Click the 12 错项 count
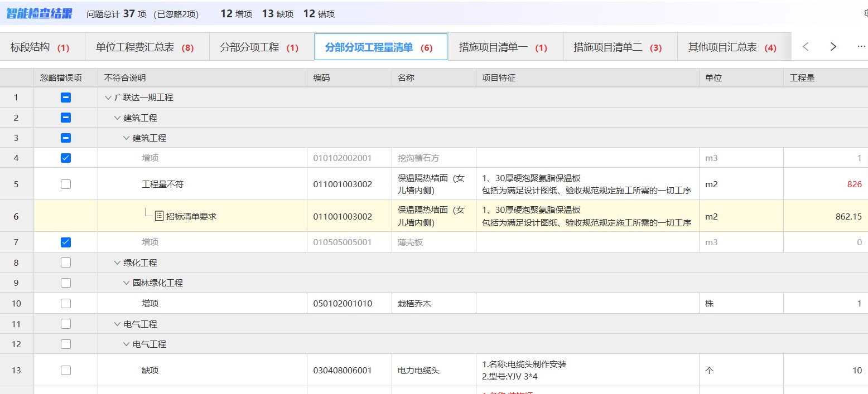 click(319, 14)
